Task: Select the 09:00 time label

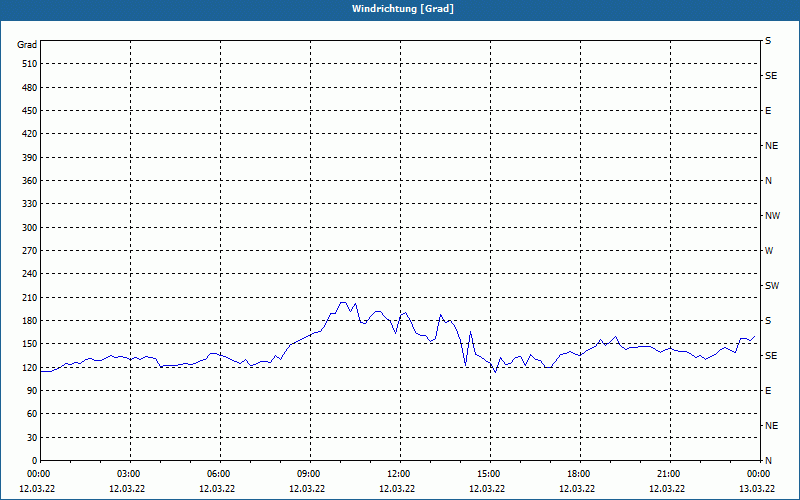Action: 310,474
